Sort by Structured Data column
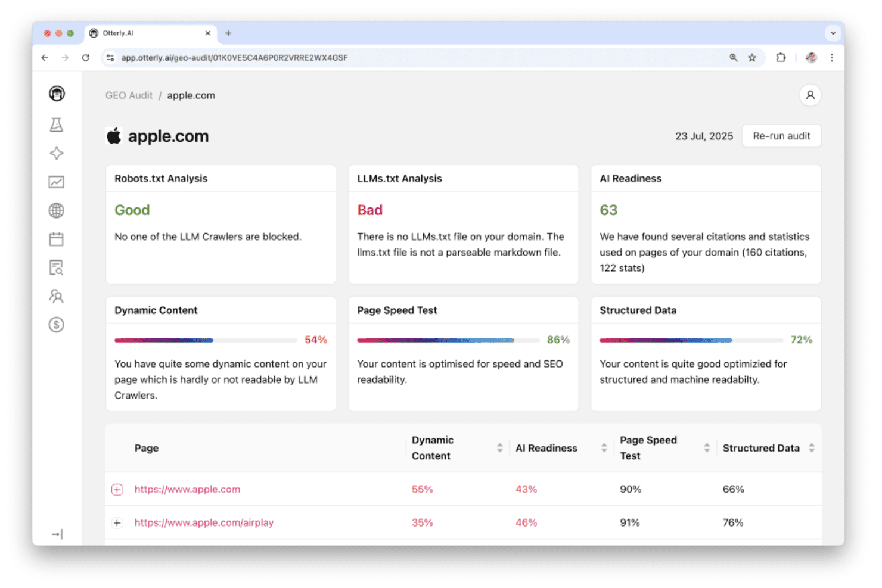 tap(812, 448)
